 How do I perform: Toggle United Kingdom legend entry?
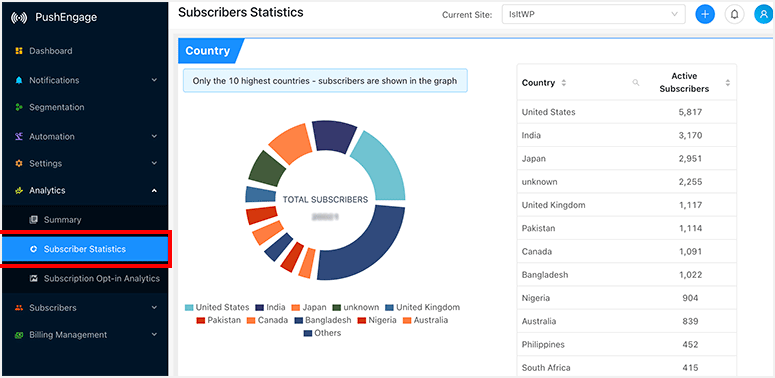click(423, 307)
